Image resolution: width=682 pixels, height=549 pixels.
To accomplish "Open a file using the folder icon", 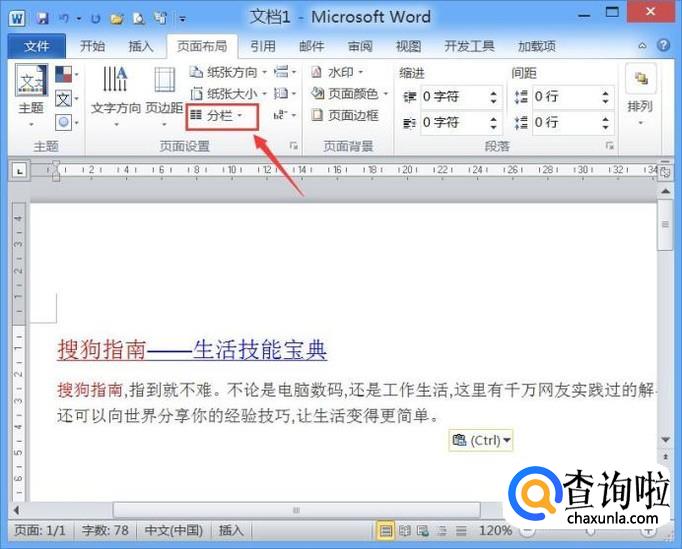I will tap(116, 19).
